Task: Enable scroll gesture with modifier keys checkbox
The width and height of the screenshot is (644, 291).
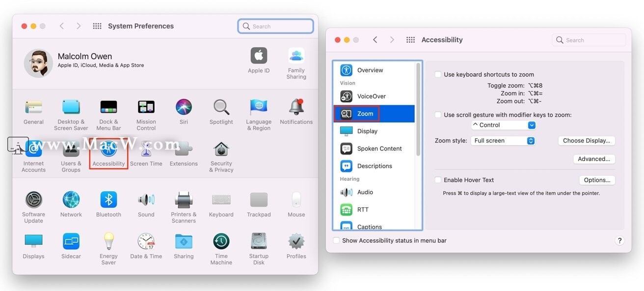Action: (x=438, y=115)
